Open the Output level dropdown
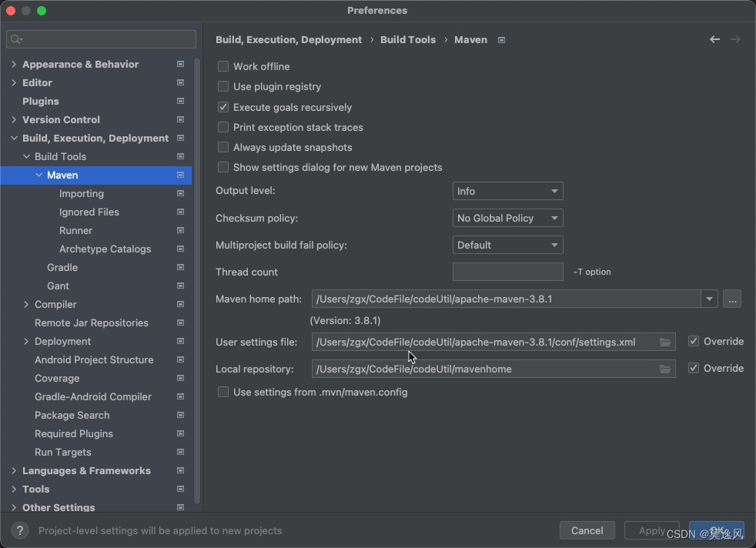Viewport: 756px width, 548px height. 507,192
